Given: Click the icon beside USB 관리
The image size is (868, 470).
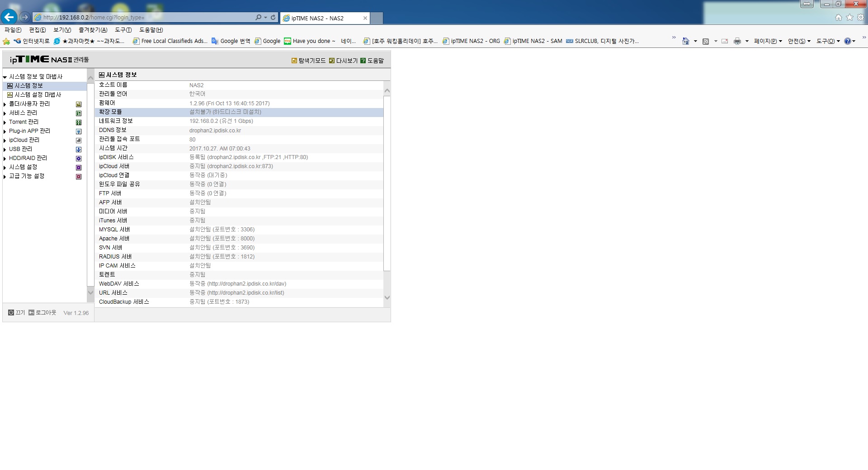Looking at the screenshot, I should coord(79,150).
